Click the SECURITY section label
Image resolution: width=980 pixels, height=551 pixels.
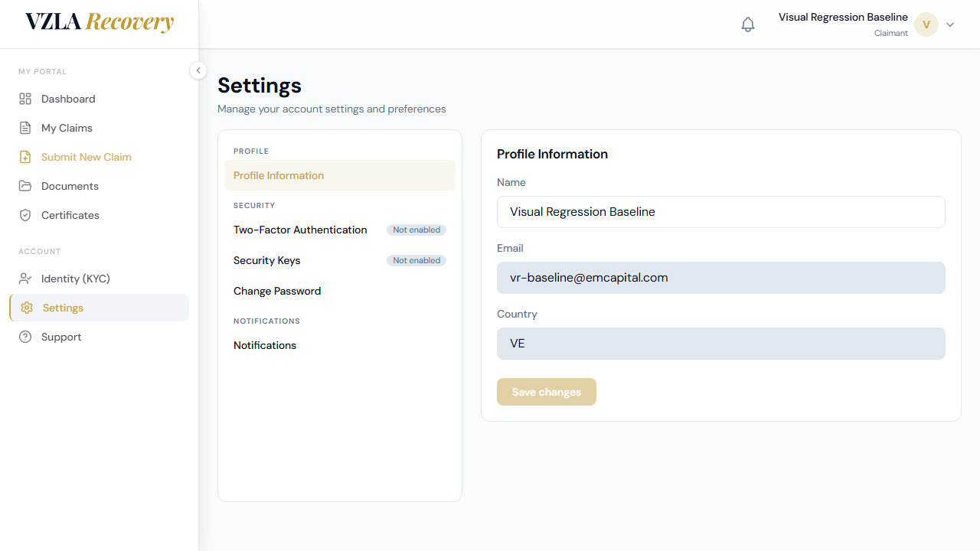pyautogui.click(x=254, y=205)
